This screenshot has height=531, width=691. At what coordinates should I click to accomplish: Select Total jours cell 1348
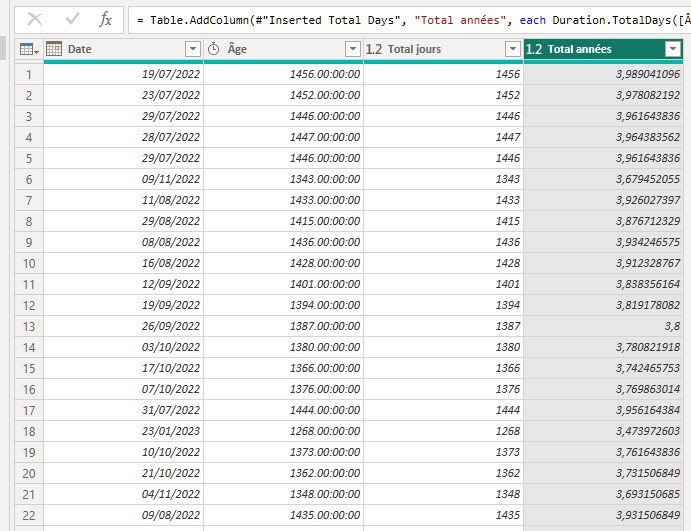443,494
